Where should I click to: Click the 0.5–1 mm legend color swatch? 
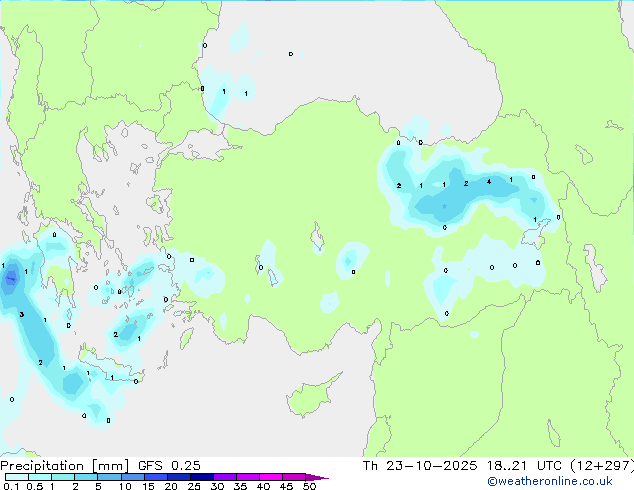40,477
